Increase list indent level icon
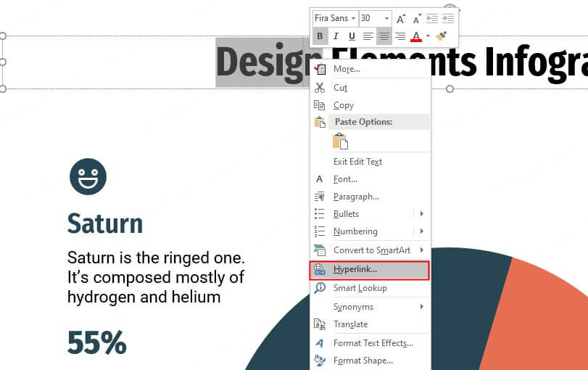This screenshot has height=370, width=588. [x=448, y=18]
